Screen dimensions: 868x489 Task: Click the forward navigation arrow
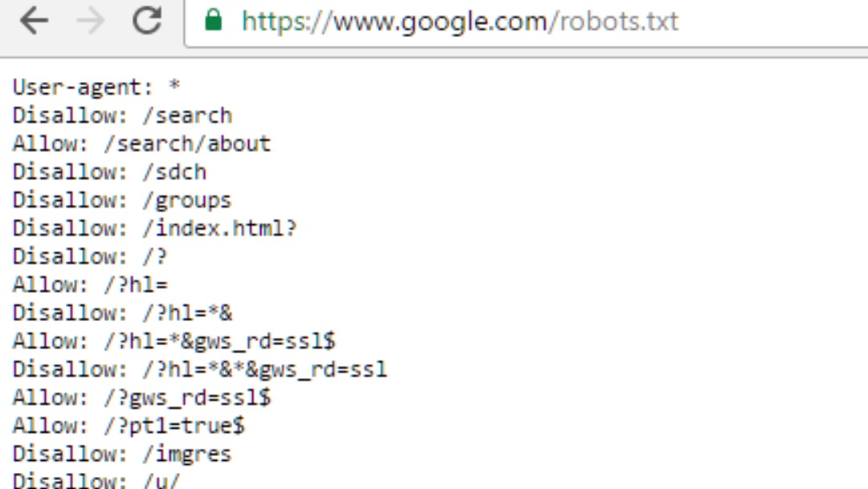point(91,22)
